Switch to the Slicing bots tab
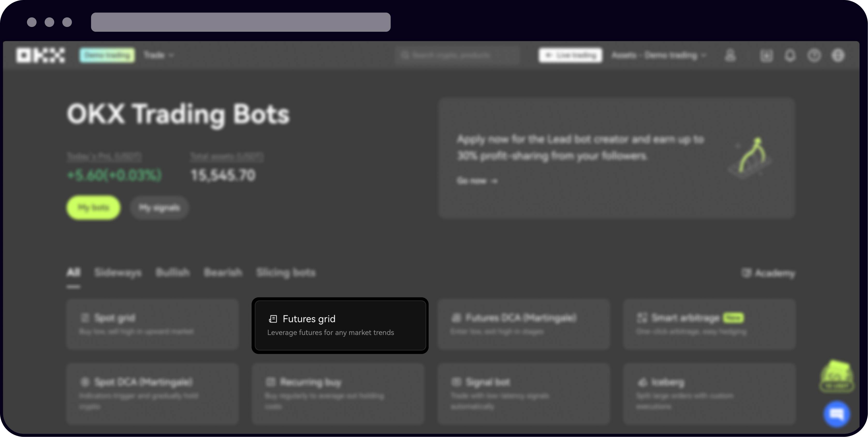Viewport: 868px width, 437px height. pyautogui.click(x=286, y=272)
